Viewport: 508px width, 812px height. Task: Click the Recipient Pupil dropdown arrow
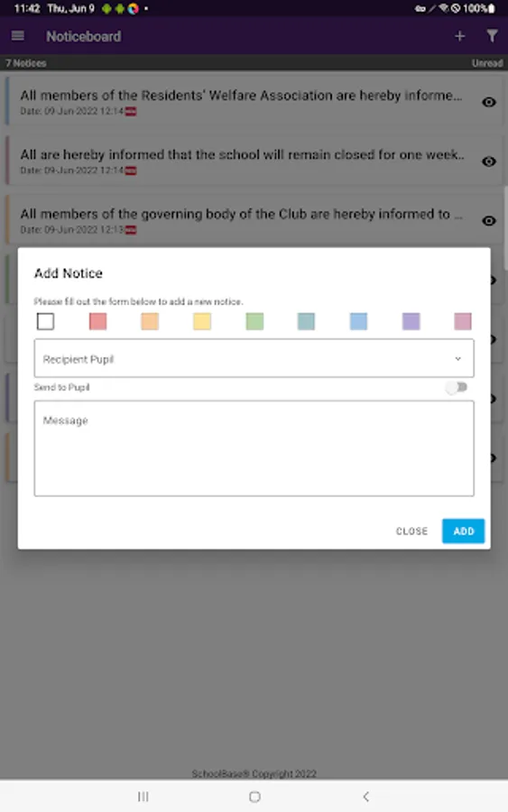tap(457, 359)
